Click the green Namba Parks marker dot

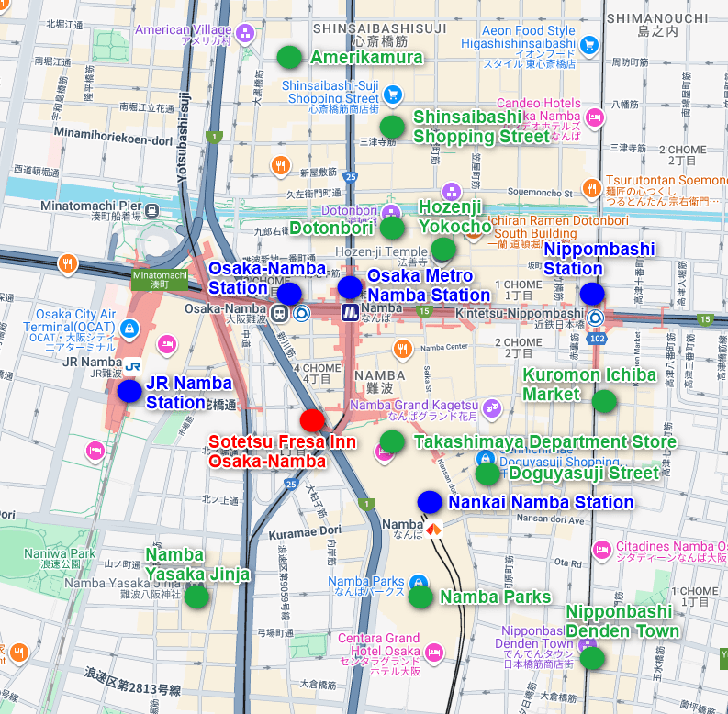click(x=420, y=597)
